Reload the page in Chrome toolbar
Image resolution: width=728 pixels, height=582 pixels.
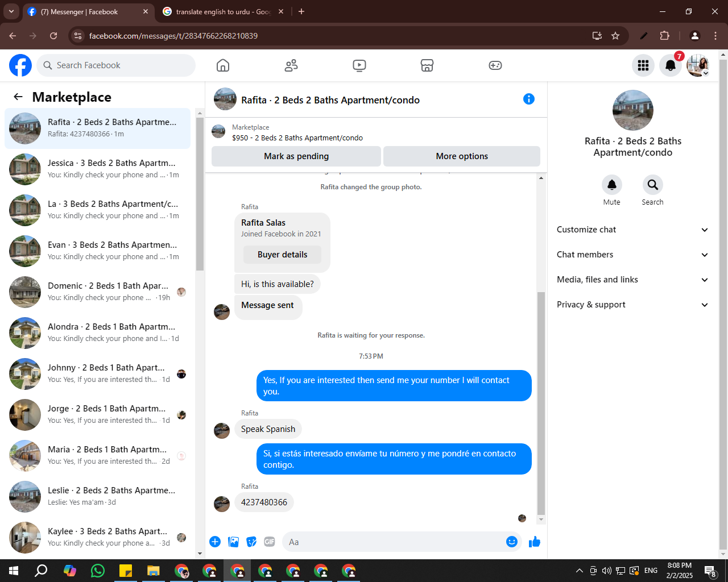tap(53, 36)
